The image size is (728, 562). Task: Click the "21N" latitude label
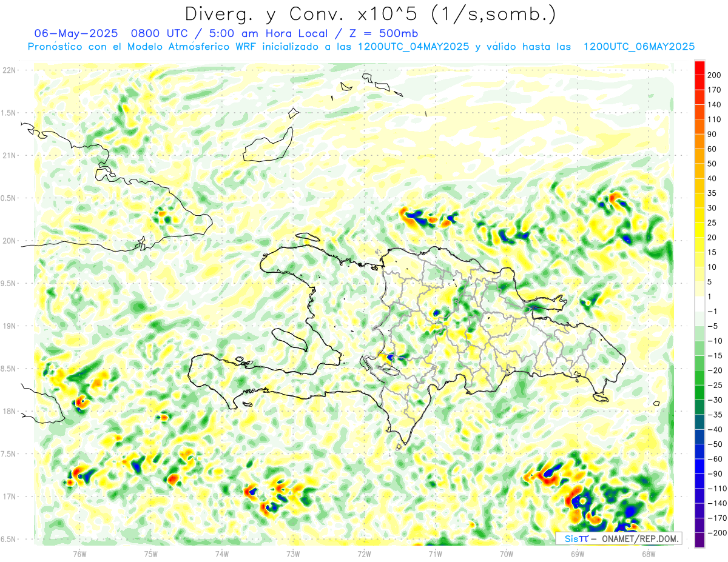coord(9,155)
